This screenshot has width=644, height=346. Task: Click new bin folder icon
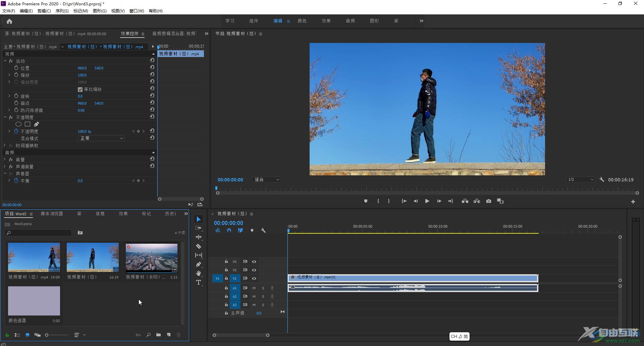[x=158, y=335]
